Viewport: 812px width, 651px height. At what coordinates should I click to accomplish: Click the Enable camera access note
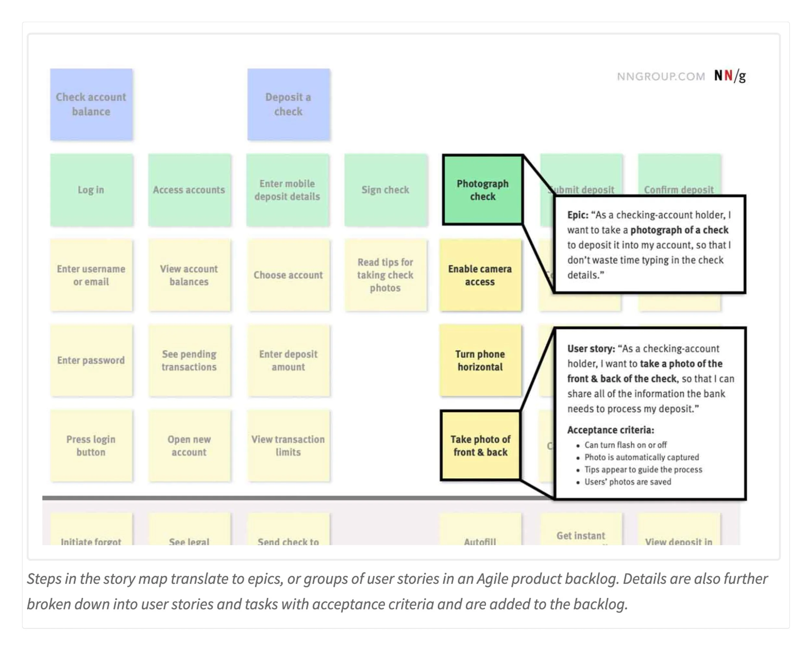[x=480, y=275]
